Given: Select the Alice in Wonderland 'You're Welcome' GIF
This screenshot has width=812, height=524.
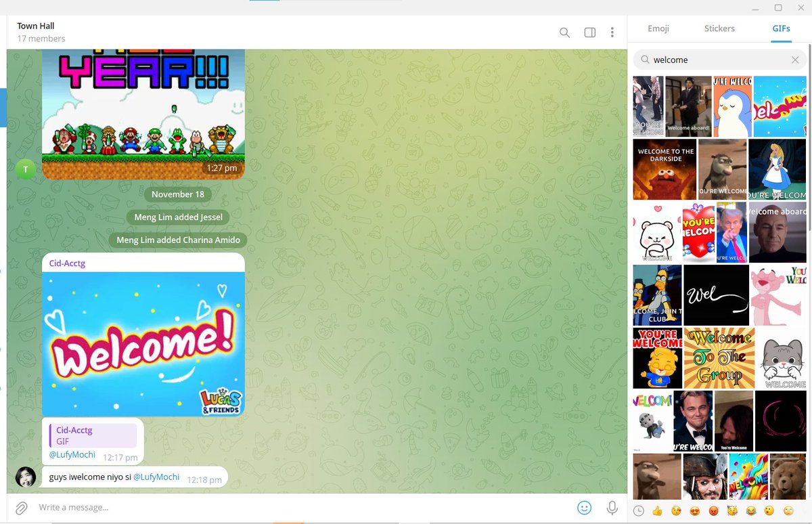Looking at the screenshot, I should coord(777,169).
